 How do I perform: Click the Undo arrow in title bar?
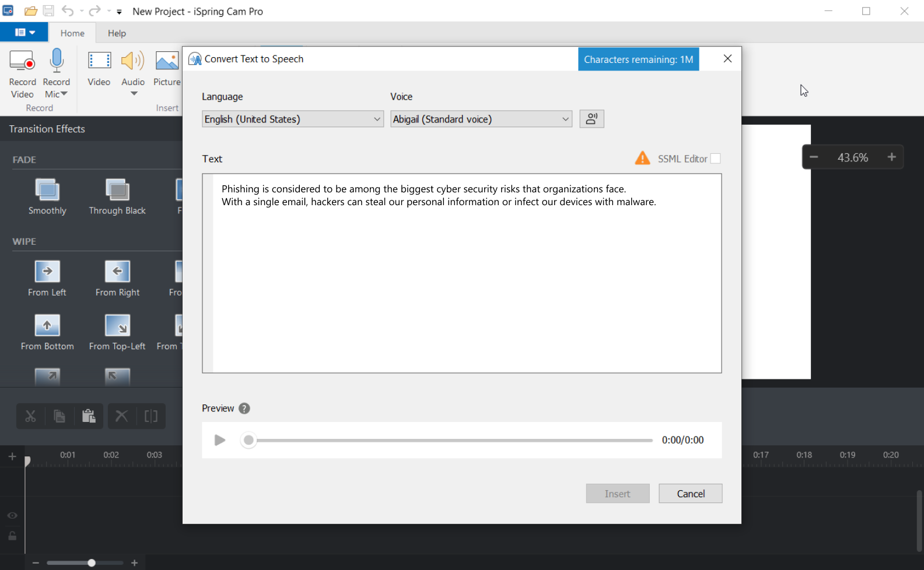tap(68, 11)
